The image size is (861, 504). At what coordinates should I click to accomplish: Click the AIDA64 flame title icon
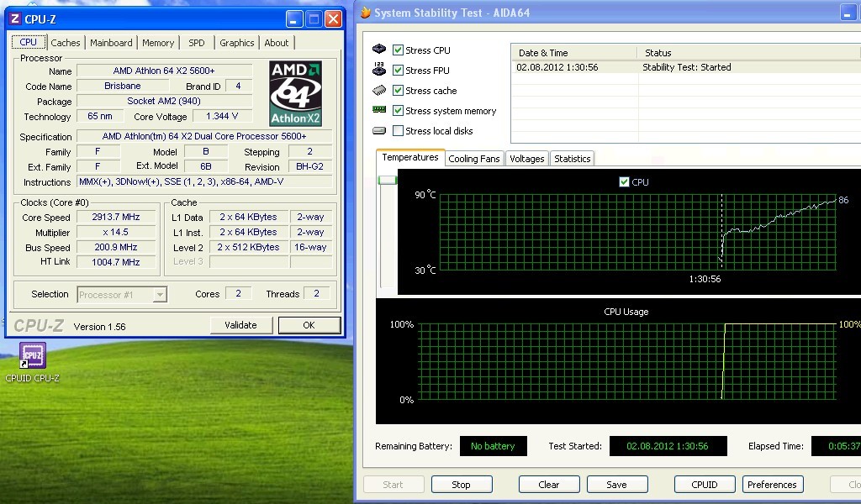pos(365,13)
